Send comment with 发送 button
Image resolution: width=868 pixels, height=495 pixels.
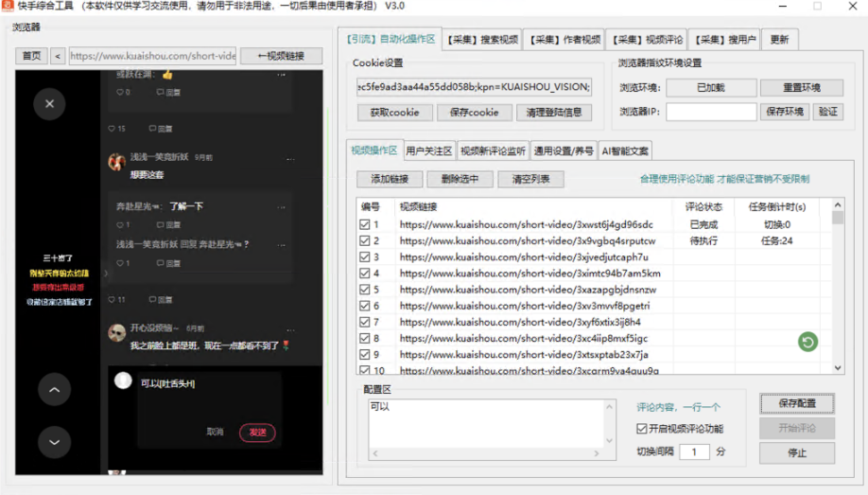pyautogui.click(x=257, y=433)
